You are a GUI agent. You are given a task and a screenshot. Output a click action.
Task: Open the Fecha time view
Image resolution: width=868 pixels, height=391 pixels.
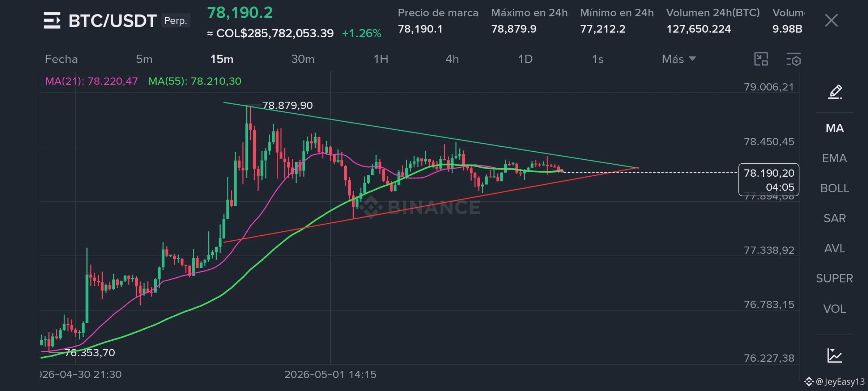click(x=61, y=59)
